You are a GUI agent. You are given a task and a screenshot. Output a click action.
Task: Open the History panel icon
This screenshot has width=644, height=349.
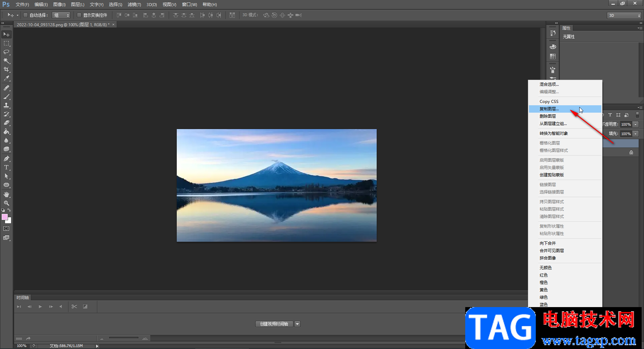pos(553,33)
